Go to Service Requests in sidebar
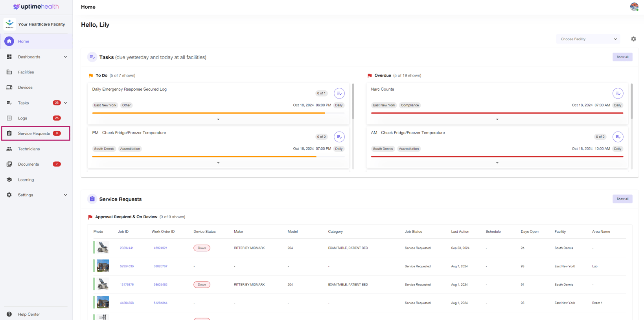Viewport: 644px width, 320px height. (x=34, y=133)
